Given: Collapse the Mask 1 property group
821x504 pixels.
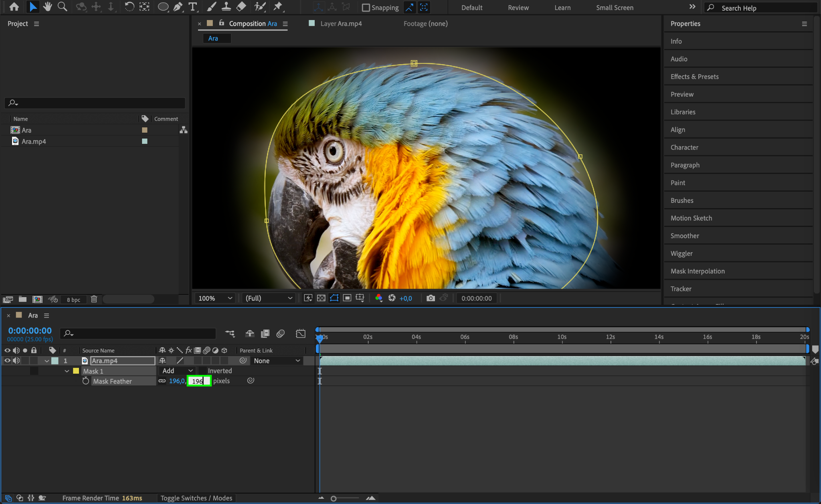Looking at the screenshot, I should click(67, 371).
